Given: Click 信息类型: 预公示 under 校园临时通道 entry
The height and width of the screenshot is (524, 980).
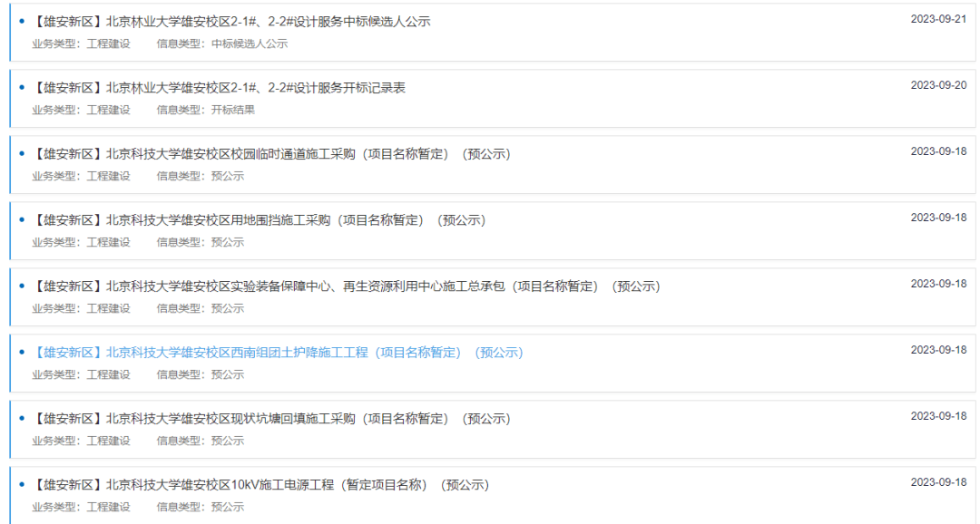Looking at the screenshot, I should point(200,176).
